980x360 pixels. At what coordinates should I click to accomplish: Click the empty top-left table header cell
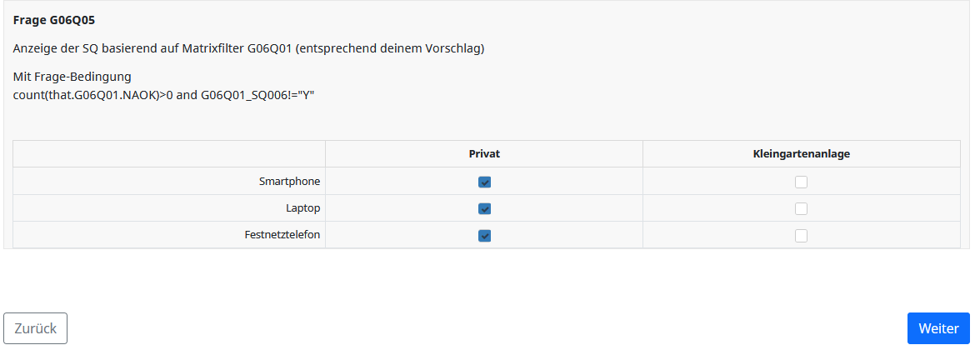coord(169,154)
